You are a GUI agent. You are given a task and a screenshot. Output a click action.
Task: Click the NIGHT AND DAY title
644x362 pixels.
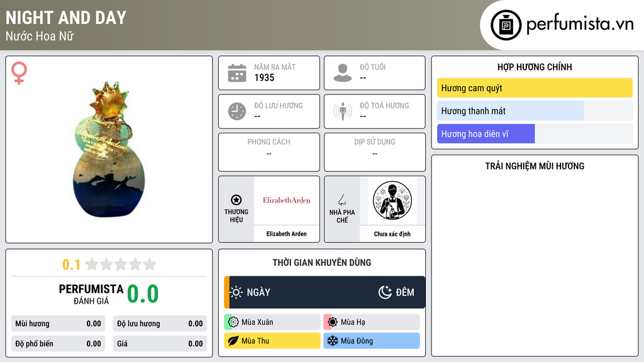point(65,18)
